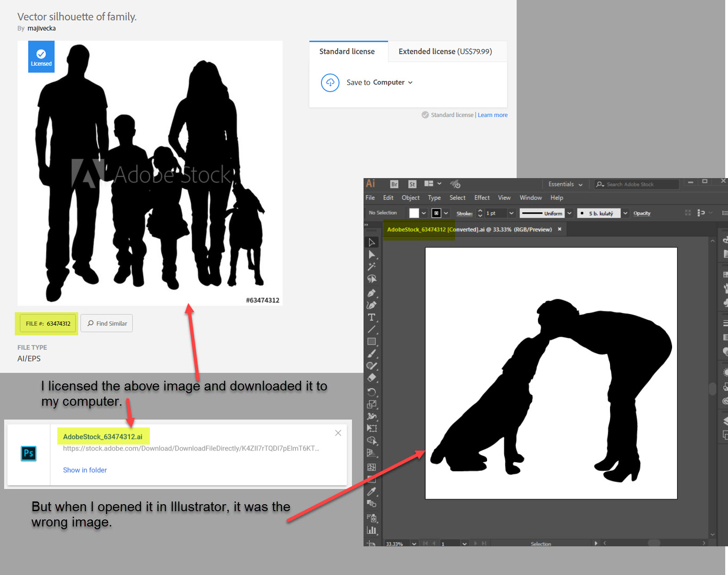
Task: Select the Selection tool in Illustrator
Action: [x=371, y=242]
